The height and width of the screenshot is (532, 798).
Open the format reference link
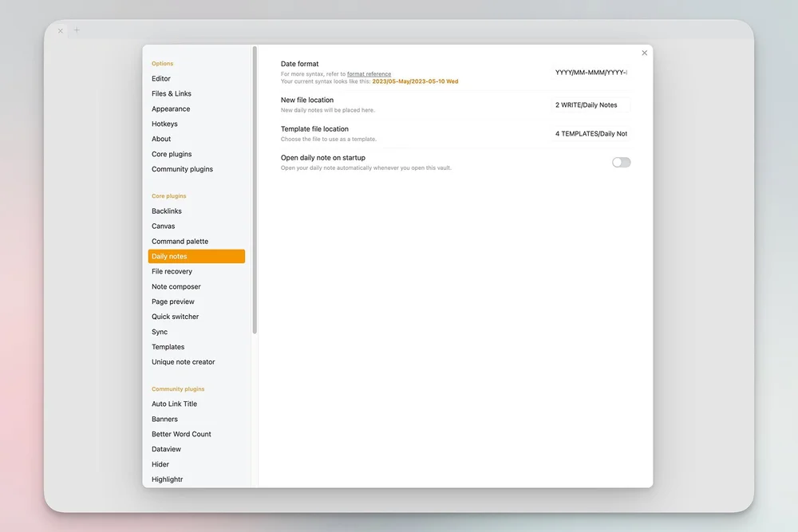[x=368, y=73]
